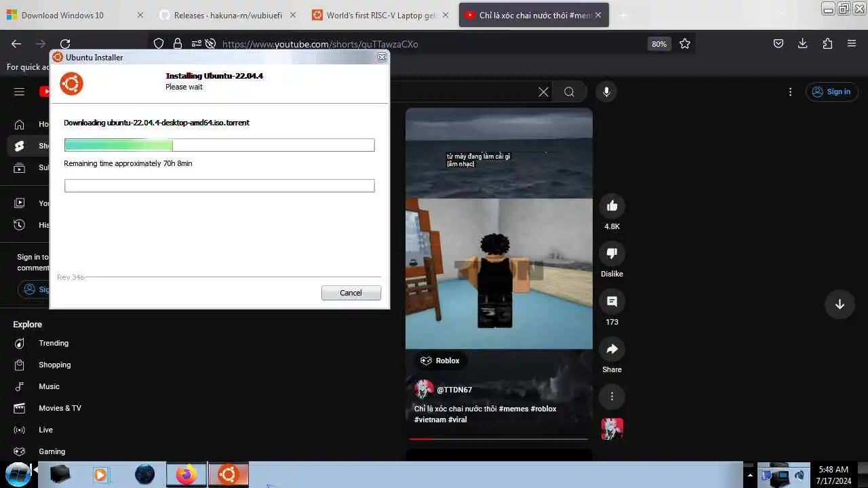The height and width of the screenshot is (488, 868).
Task: Cancel the Ubuntu installation
Action: click(351, 293)
